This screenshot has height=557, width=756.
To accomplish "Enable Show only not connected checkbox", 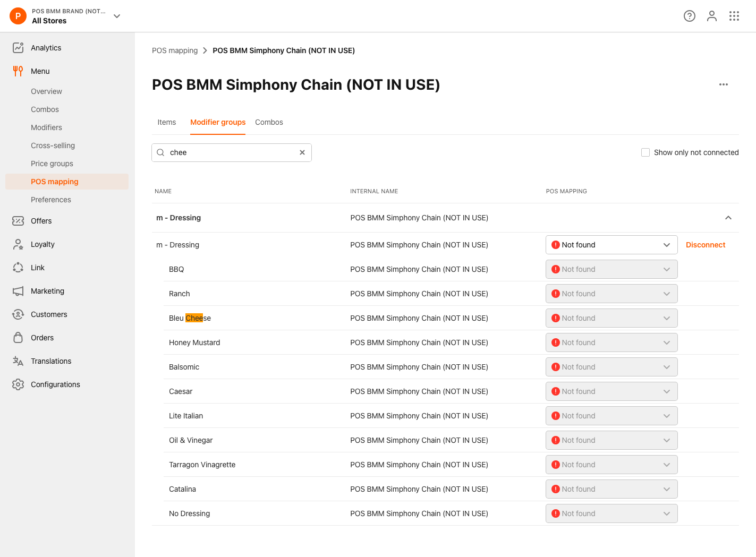I will coord(645,152).
